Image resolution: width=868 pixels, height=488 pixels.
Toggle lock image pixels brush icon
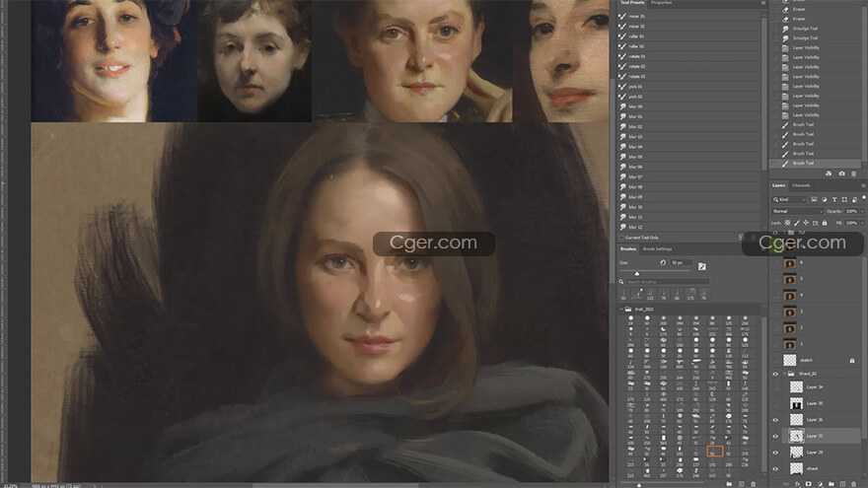click(797, 223)
